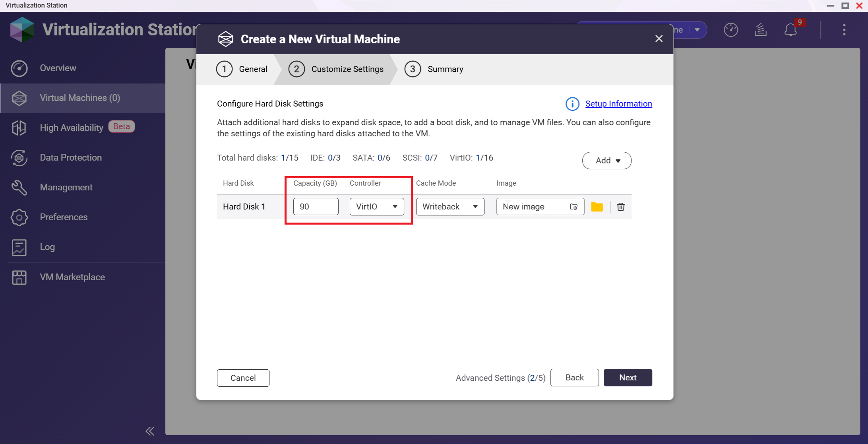Viewport: 868px width, 444px height.
Task: Minimize the Virtualization Station window
Action: pyautogui.click(x=831, y=6)
